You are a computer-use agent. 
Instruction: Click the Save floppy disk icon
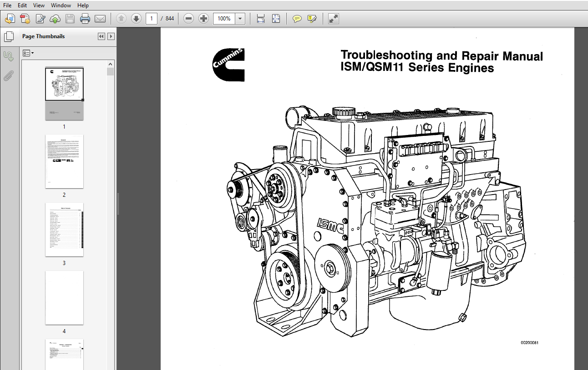(x=70, y=19)
